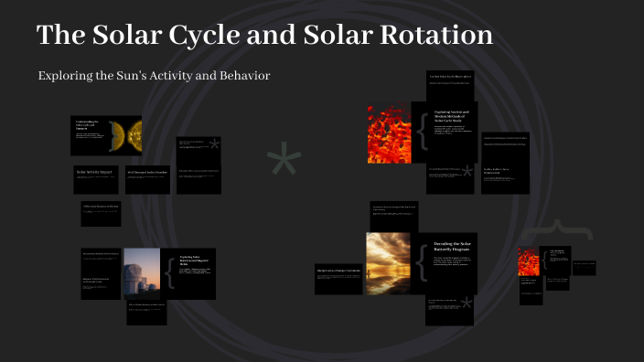Screen dimensions: 644x362
Task: Open the tall slide left of the observatory photo
Action: click(x=101, y=273)
